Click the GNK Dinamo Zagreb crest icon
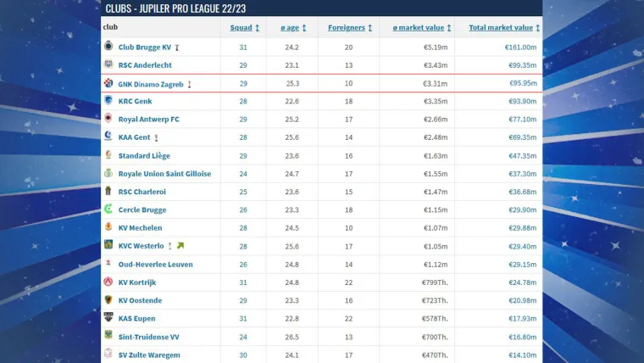The width and height of the screenshot is (644, 363). [108, 83]
